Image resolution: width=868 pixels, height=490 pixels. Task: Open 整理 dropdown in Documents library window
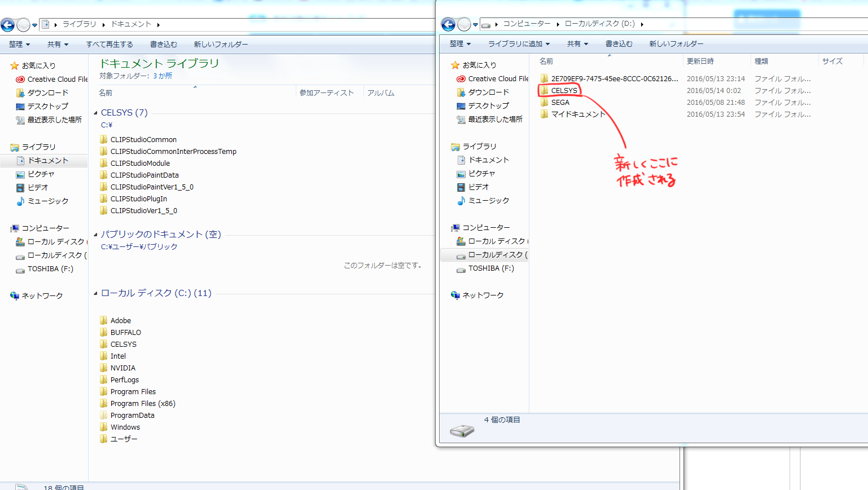(x=20, y=44)
